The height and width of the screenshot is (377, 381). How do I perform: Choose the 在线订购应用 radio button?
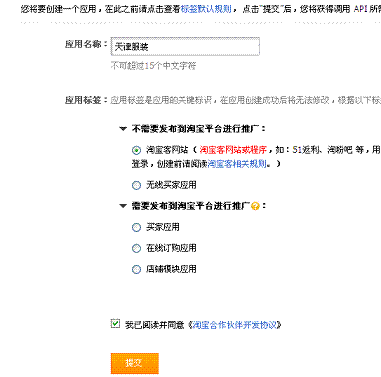tap(136, 249)
